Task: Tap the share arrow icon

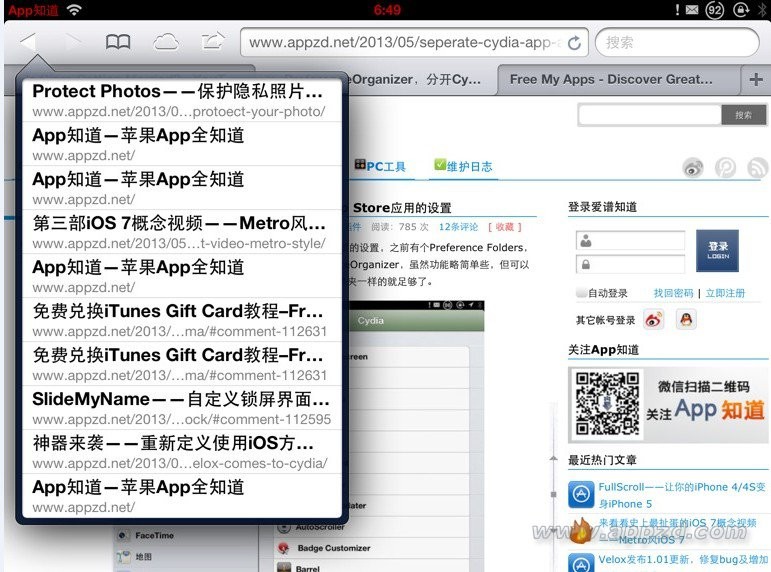Action: point(213,41)
